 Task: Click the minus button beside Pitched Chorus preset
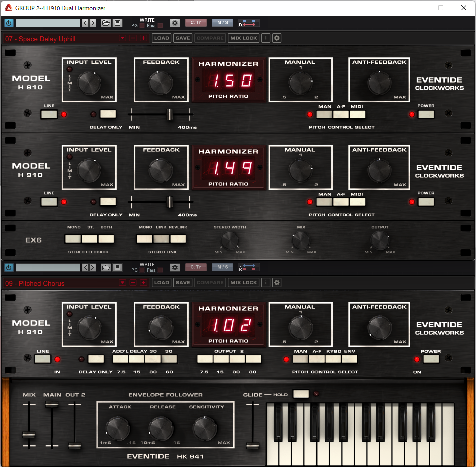[133, 283]
